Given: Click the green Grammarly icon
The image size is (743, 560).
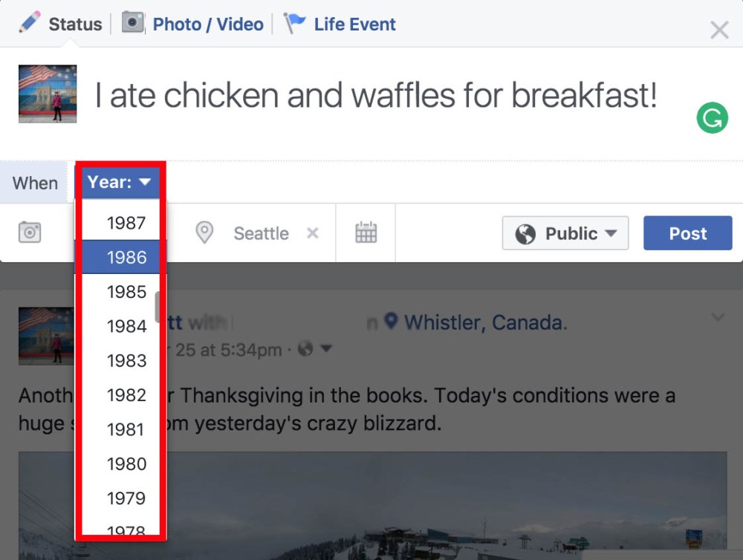Looking at the screenshot, I should pyautogui.click(x=712, y=119).
